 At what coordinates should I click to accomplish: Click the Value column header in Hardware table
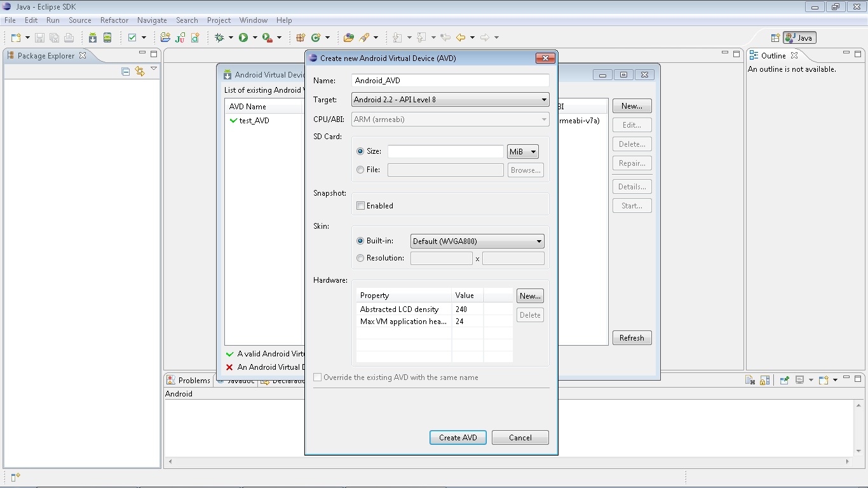click(x=468, y=295)
